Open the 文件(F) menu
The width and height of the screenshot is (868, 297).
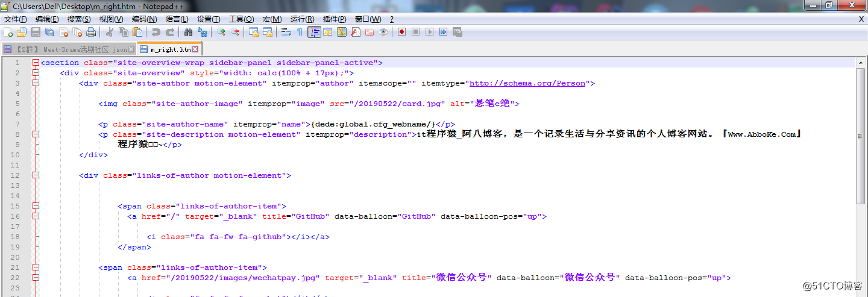click(16, 19)
